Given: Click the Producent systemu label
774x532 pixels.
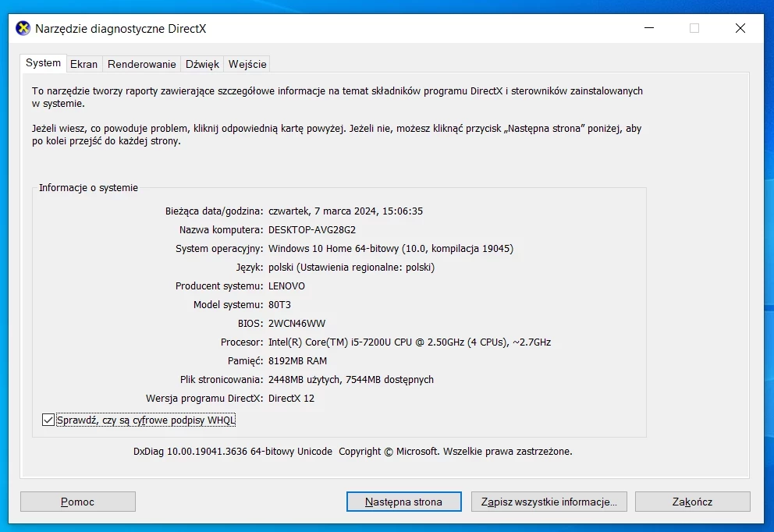Looking at the screenshot, I should click(x=219, y=286).
